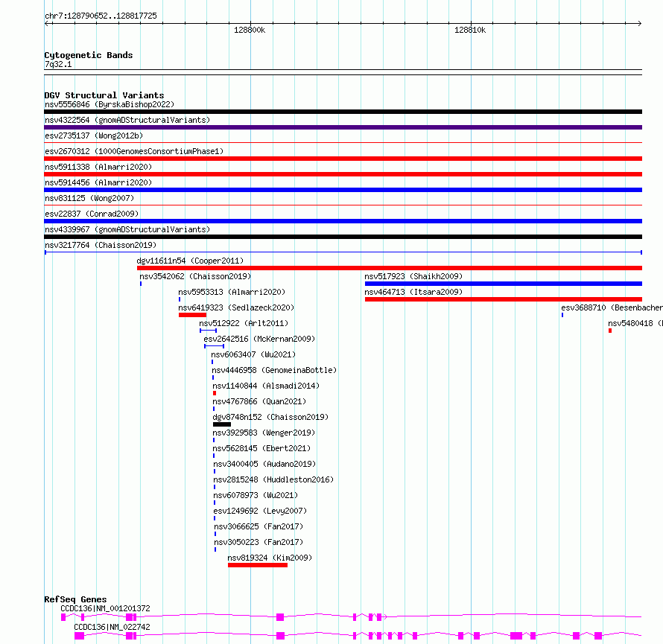Image resolution: width=663 pixels, height=644 pixels.
Task: Click the blue nsv517923 variant bar
Action: tap(503, 284)
